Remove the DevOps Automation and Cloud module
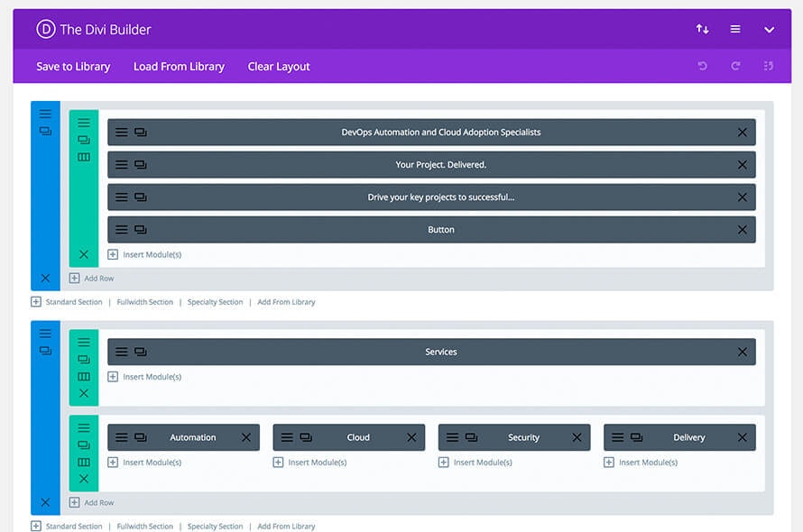The width and height of the screenshot is (803, 532). point(742,133)
